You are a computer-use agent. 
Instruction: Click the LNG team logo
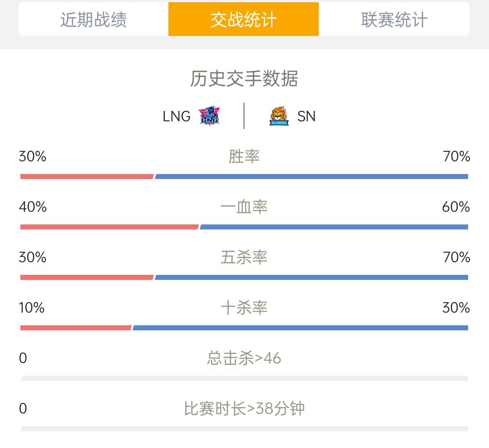(x=209, y=116)
